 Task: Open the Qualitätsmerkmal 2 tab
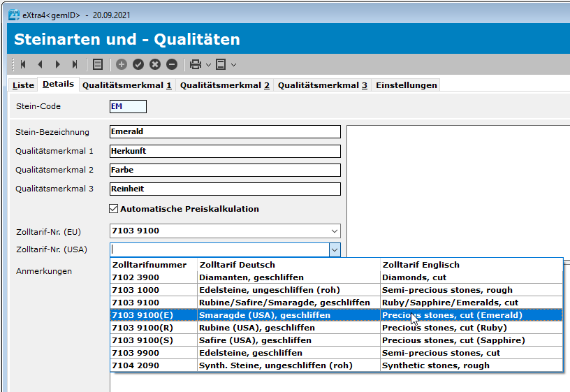pyautogui.click(x=224, y=85)
